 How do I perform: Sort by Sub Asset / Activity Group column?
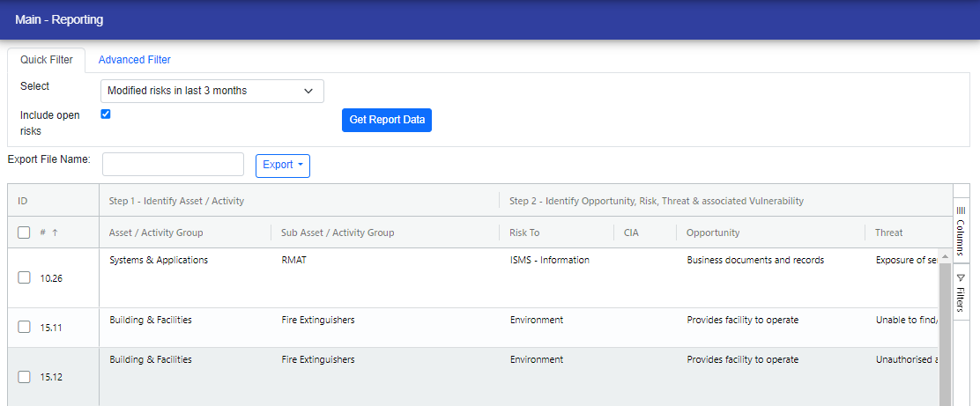coord(338,233)
